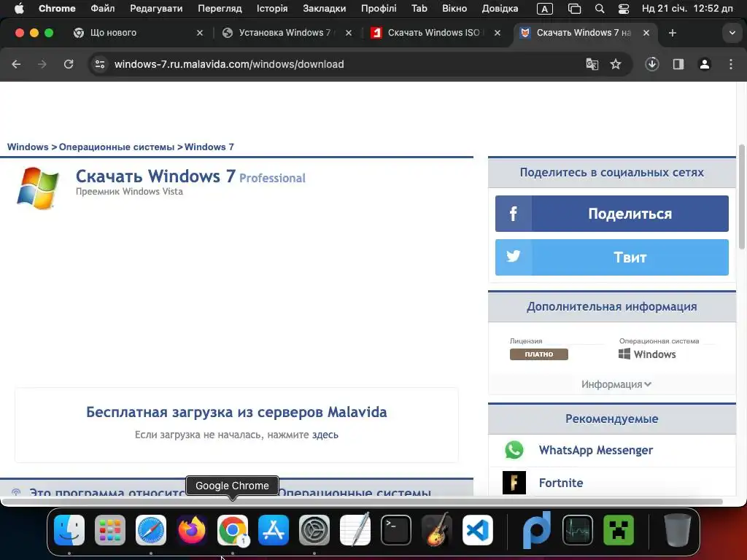Open 'Операционные системы' breadcrumb link
The height and width of the screenshot is (560, 747).
(x=117, y=147)
